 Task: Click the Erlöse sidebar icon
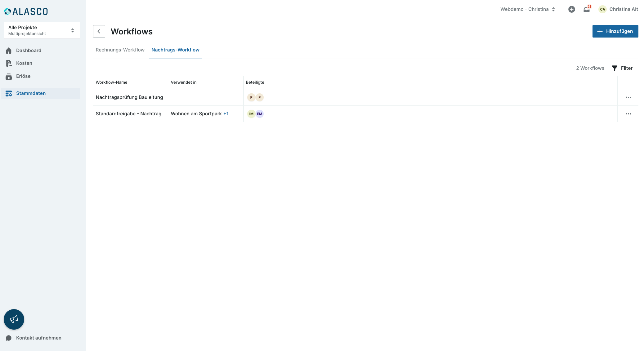[9, 76]
